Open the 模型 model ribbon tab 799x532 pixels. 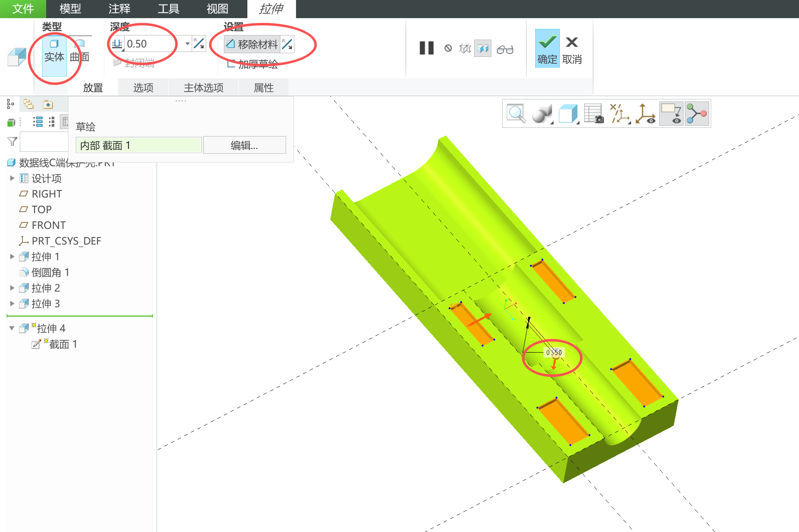click(70, 9)
